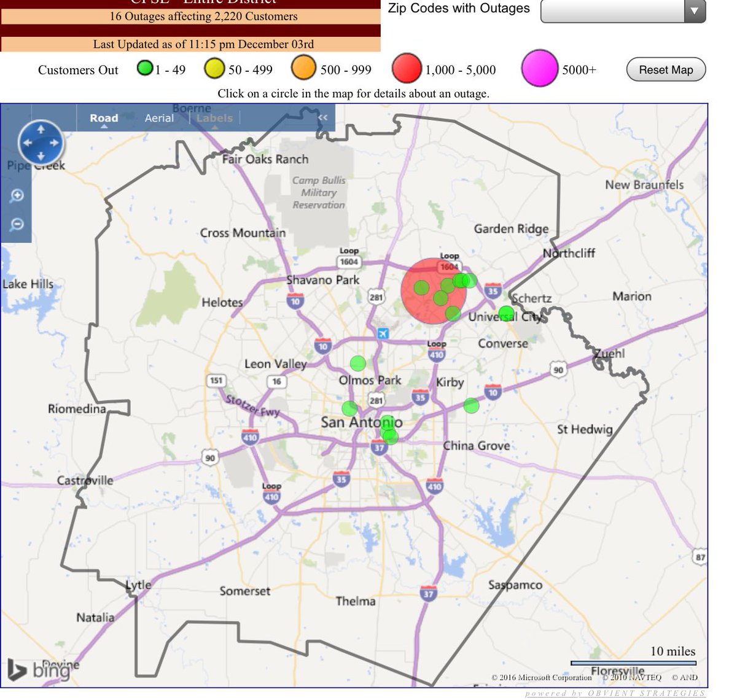Click the Leon Valley map label
The width and height of the screenshot is (737, 700).
[x=275, y=364]
